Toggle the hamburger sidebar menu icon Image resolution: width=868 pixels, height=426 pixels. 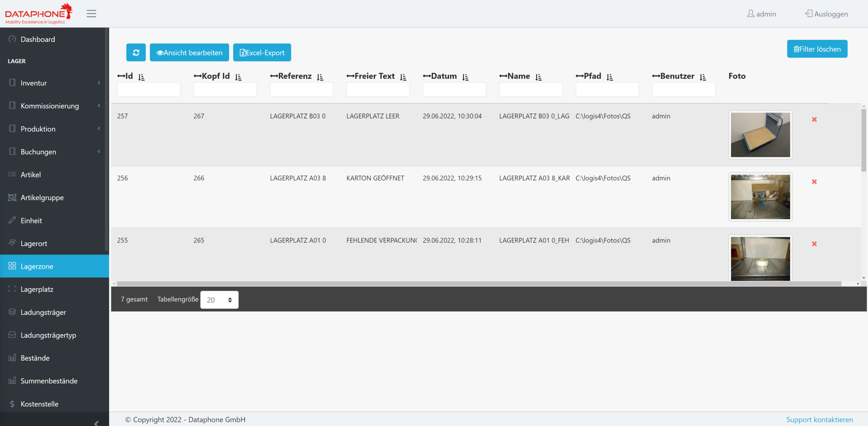[x=91, y=14]
